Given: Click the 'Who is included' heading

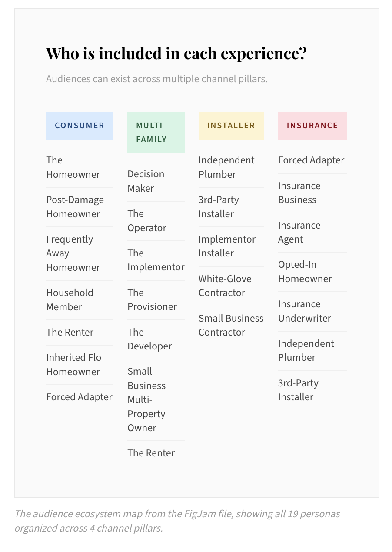Looking at the screenshot, I should [176, 53].
